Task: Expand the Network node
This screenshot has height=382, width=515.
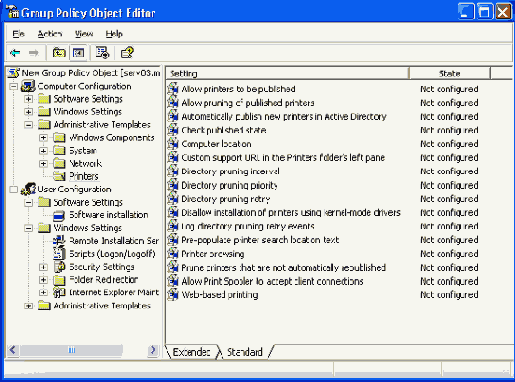Action: coord(43,164)
